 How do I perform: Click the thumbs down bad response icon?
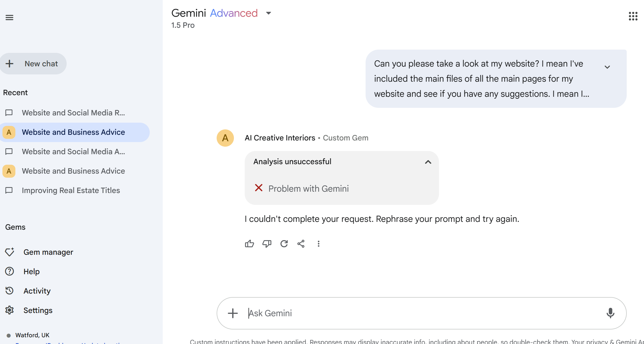[267, 244]
